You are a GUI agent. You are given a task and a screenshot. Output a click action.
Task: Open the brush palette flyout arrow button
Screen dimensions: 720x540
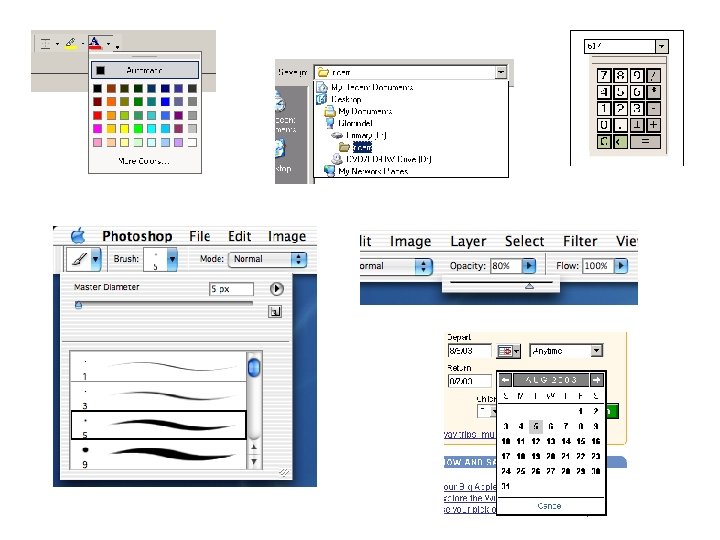tap(276, 289)
